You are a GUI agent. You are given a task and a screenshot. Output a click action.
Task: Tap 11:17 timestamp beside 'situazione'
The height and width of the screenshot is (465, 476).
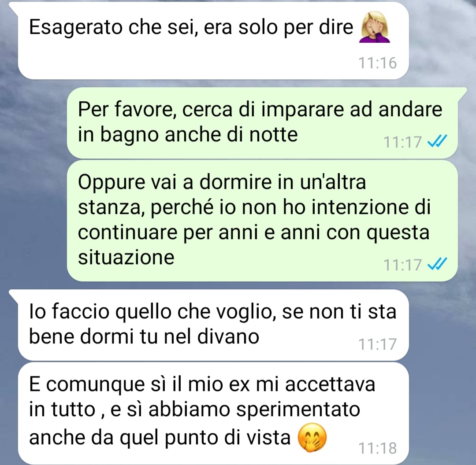pyautogui.click(x=402, y=265)
